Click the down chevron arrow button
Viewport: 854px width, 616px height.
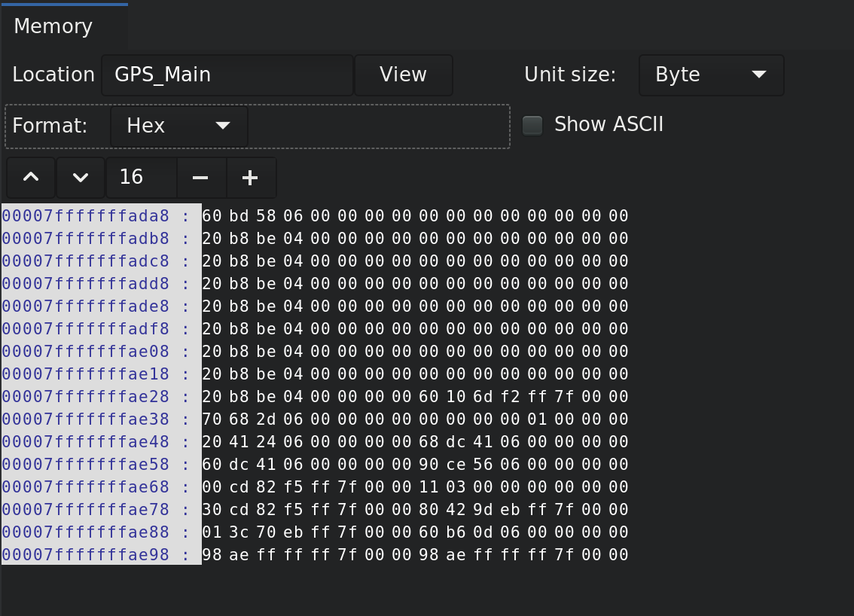coord(81,178)
